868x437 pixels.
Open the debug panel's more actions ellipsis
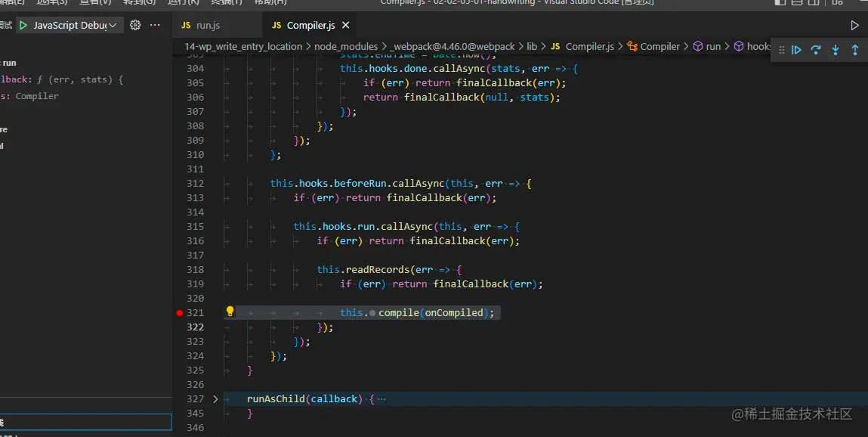[155, 25]
